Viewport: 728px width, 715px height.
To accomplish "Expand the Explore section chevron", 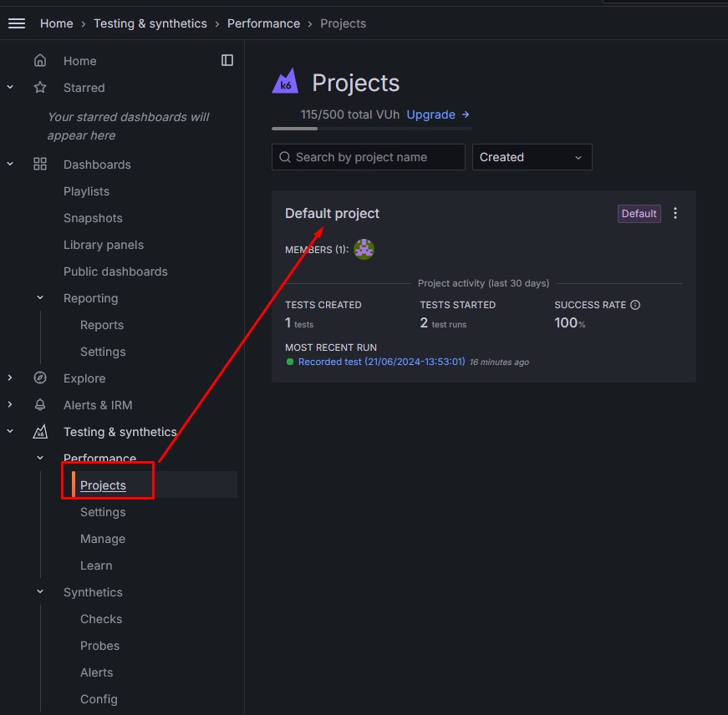I will 10,378.
